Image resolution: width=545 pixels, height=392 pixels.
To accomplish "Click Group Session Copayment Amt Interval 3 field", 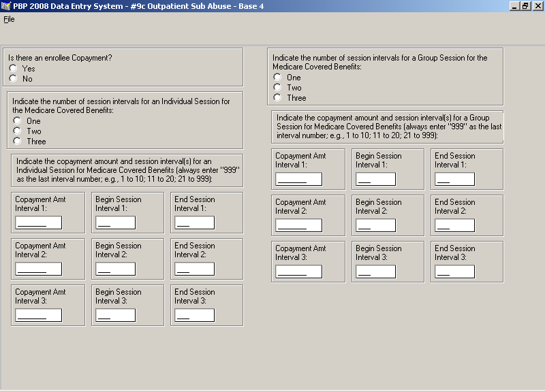I will pyautogui.click(x=299, y=272).
